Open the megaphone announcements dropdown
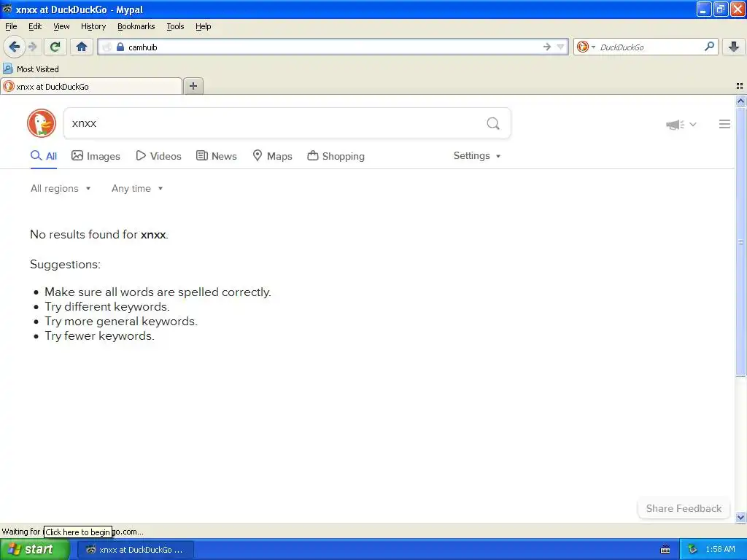This screenshot has width=747, height=560. (x=681, y=124)
